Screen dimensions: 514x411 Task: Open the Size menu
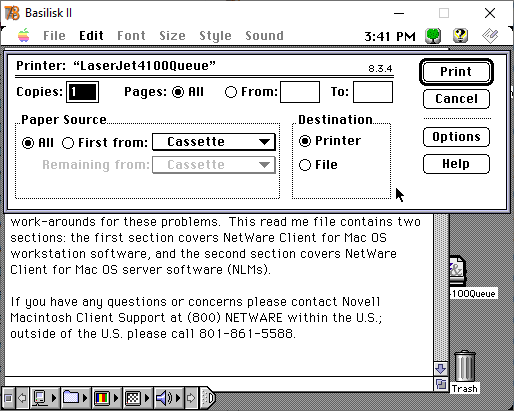pos(172,36)
